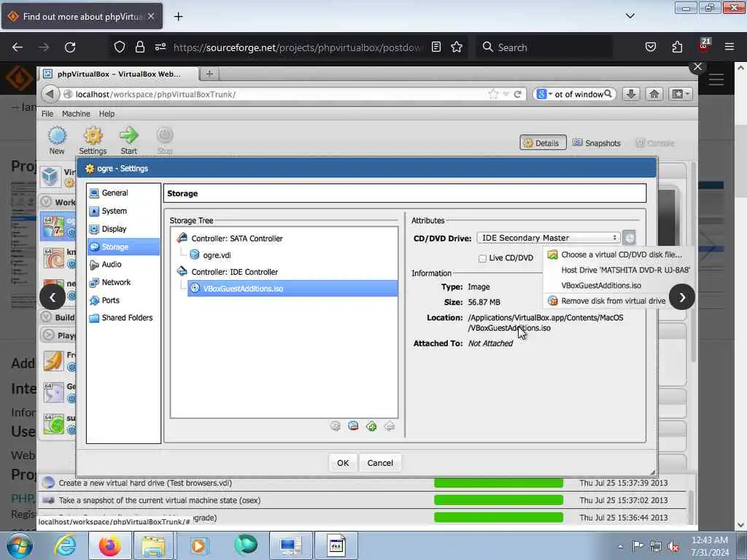Click the Firefox Search field
This screenshot has width=747, height=560.
click(x=544, y=47)
